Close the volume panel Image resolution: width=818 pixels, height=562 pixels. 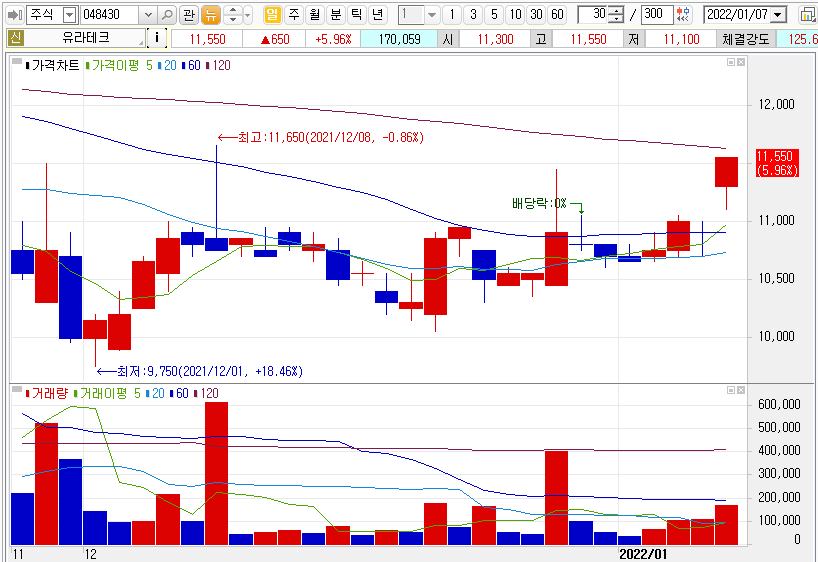[x=741, y=390]
